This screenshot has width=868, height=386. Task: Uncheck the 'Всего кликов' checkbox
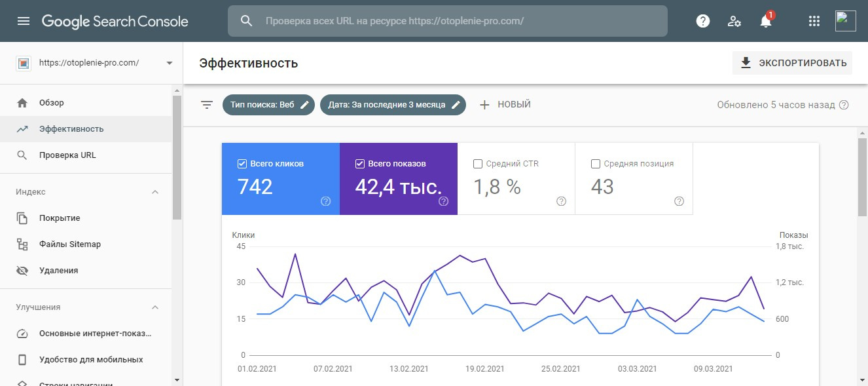[242, 164]
